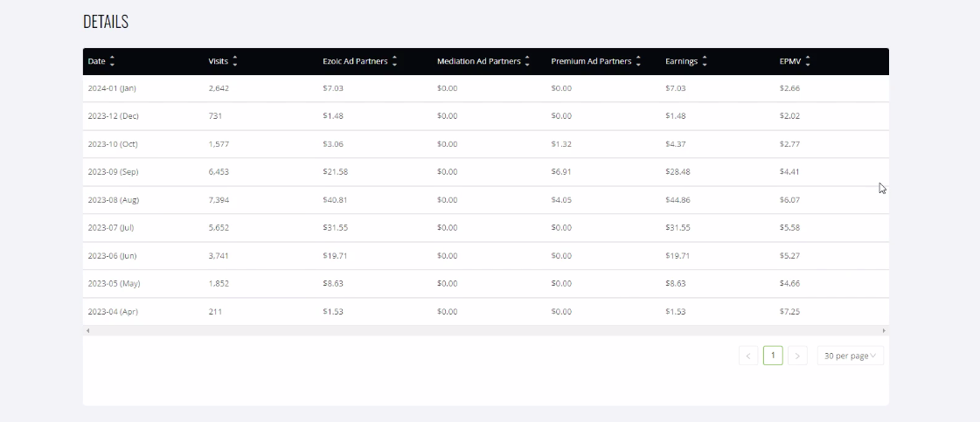Screen dimensions: 980x422
Task: Go to next page arrow
Action: click(x=797, y=356)
